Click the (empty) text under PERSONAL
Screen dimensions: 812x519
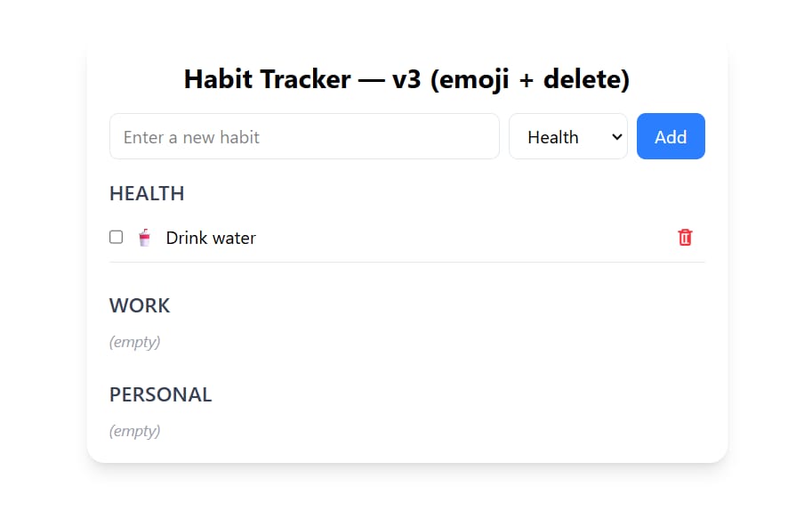(134, 431)
